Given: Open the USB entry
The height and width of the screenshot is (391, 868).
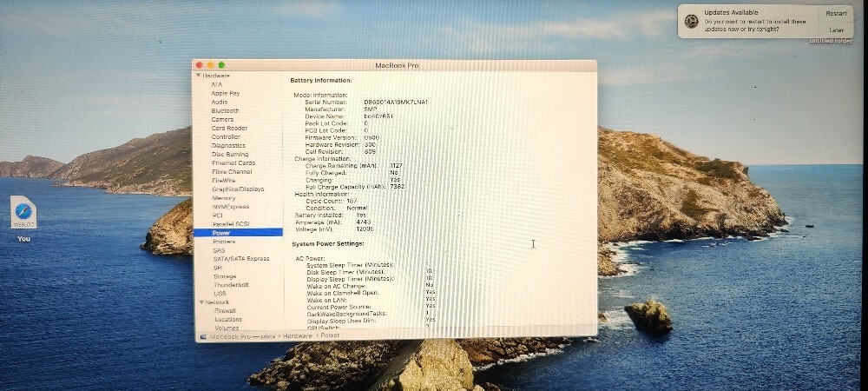Looking at the screenshot, I should coord(220,294).
